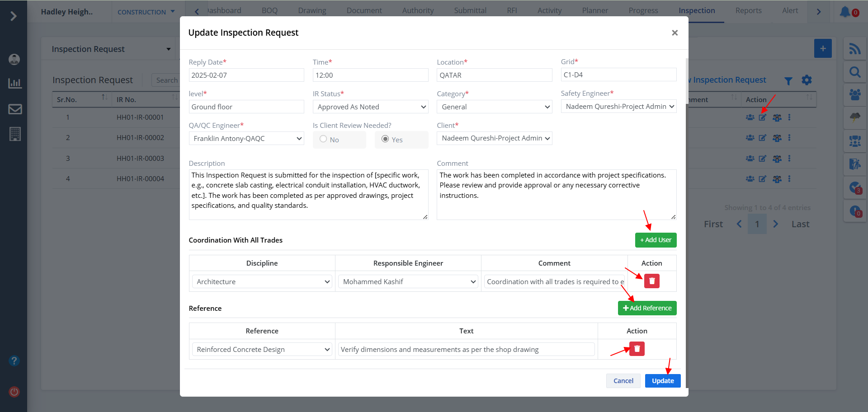Open the settings gear icon
Screen dimensions: 868x412
[807, 80]
